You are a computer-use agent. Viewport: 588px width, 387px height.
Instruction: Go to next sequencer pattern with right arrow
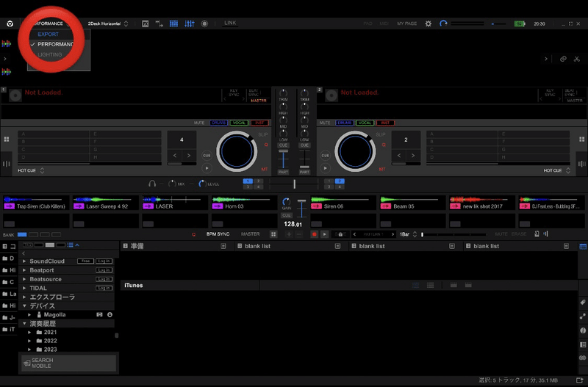tap(392, 234)
